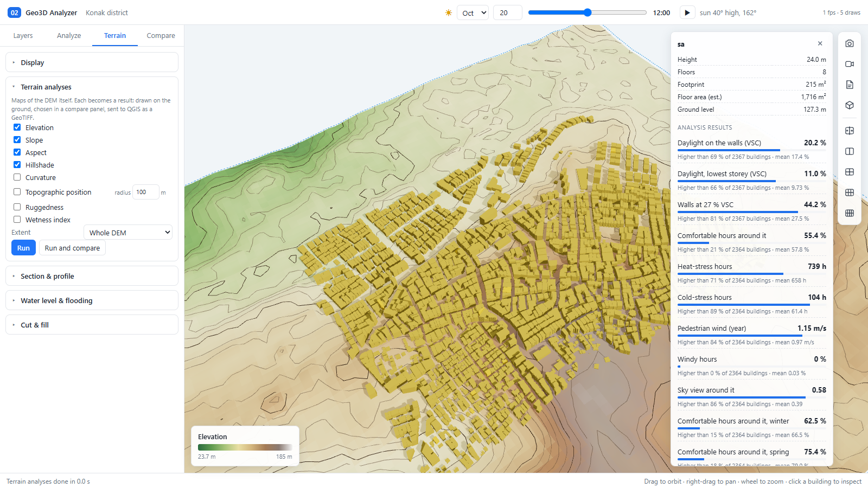This screenshot has width=868, height=488.
Task: Switch to two-panel layout icon
Action: [850, 151]
